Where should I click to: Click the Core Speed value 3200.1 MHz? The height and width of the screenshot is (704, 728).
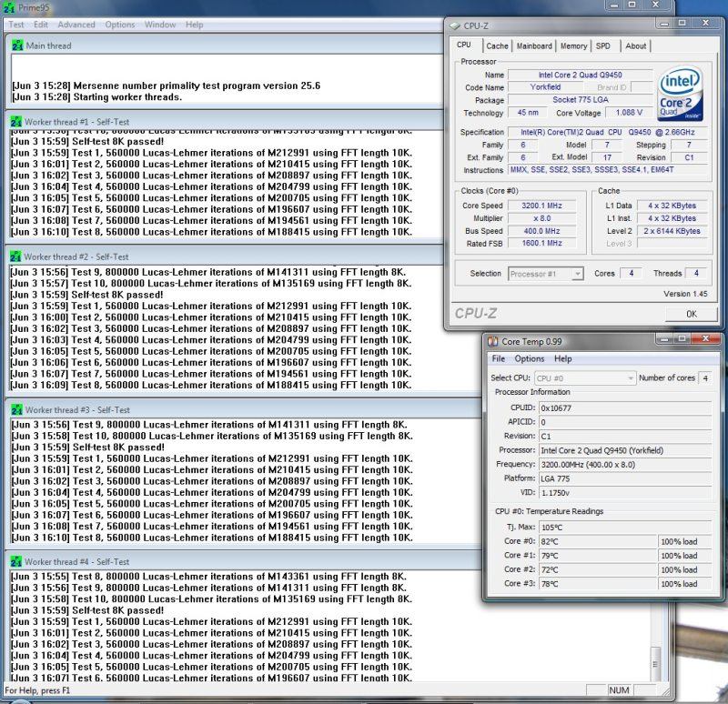541,206
